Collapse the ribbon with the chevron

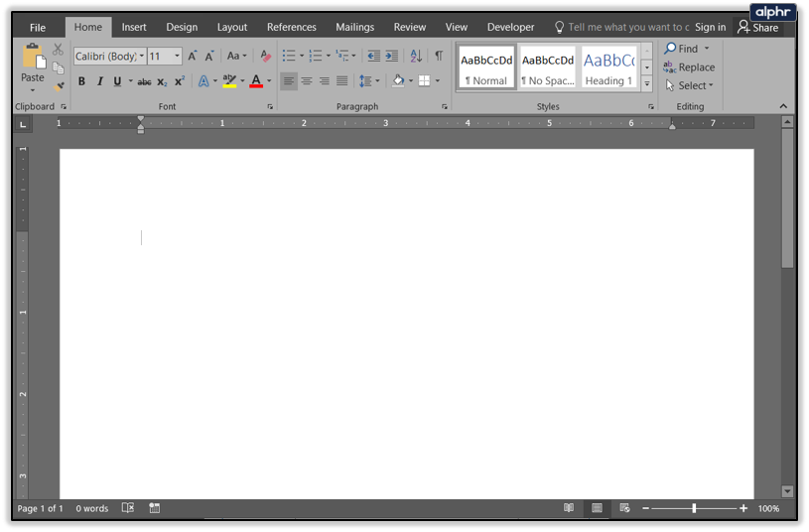[x=783, y=106]
